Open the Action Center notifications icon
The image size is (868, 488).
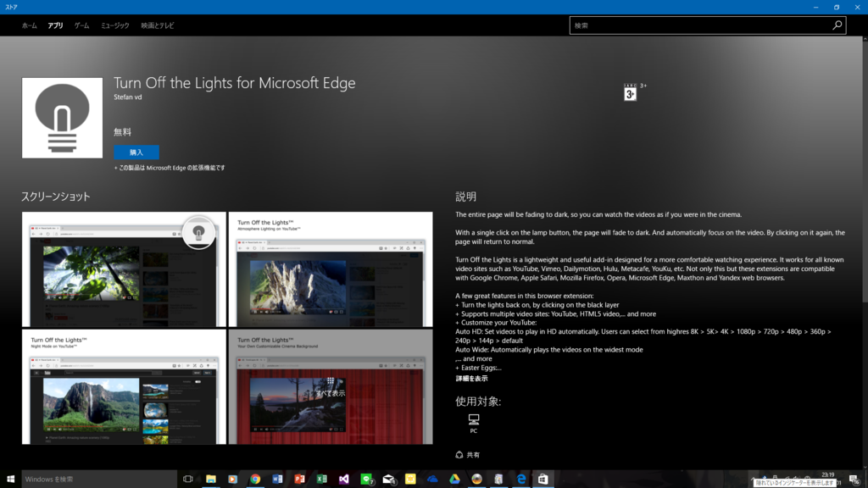point(854,480)
